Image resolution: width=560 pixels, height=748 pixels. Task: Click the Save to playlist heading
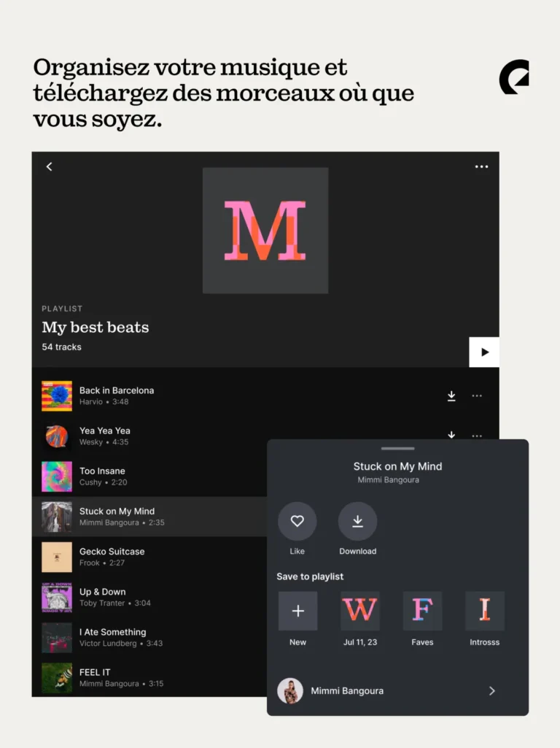pos(310,577)
